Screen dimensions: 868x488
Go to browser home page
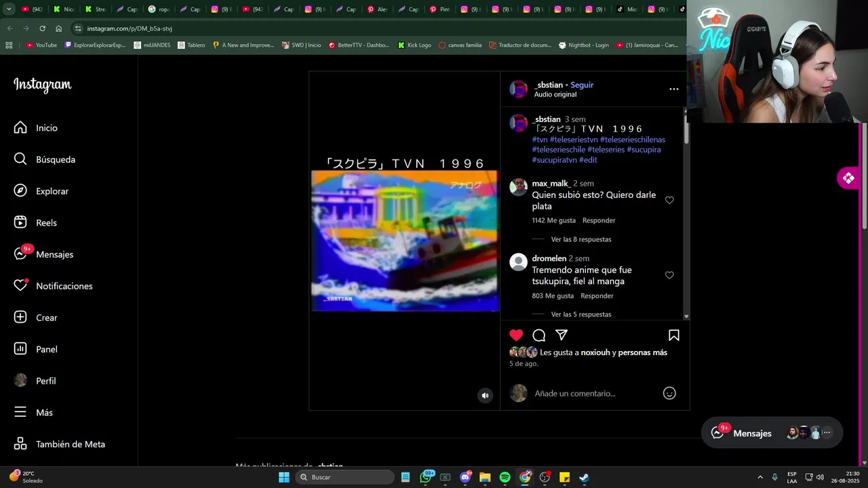point(58,28)
